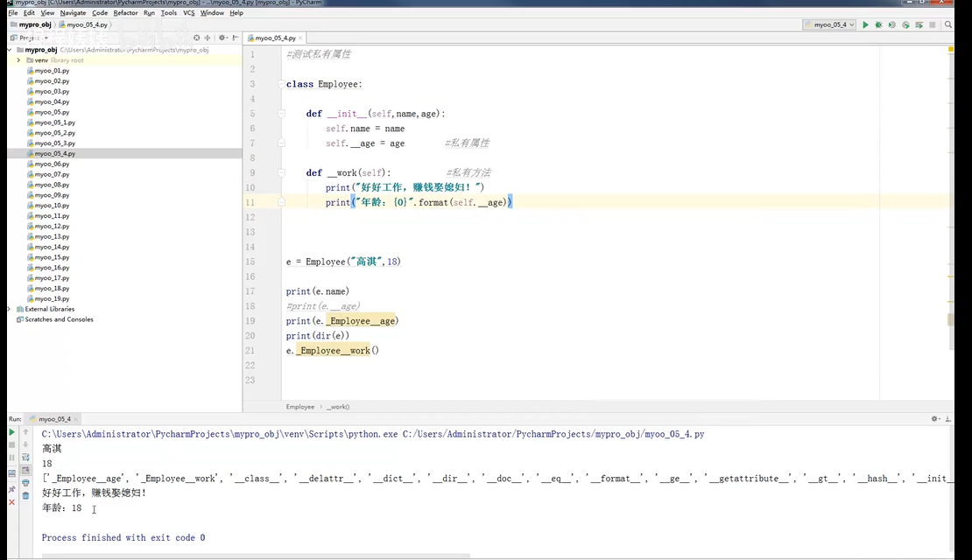Clear console with the trash icon

[25, 495]
